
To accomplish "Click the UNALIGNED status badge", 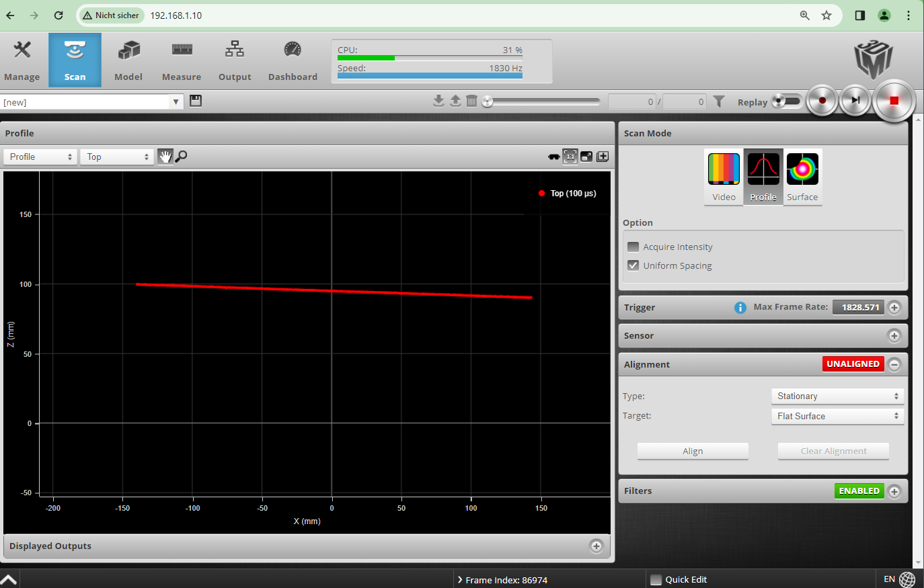I will (853, 364).
